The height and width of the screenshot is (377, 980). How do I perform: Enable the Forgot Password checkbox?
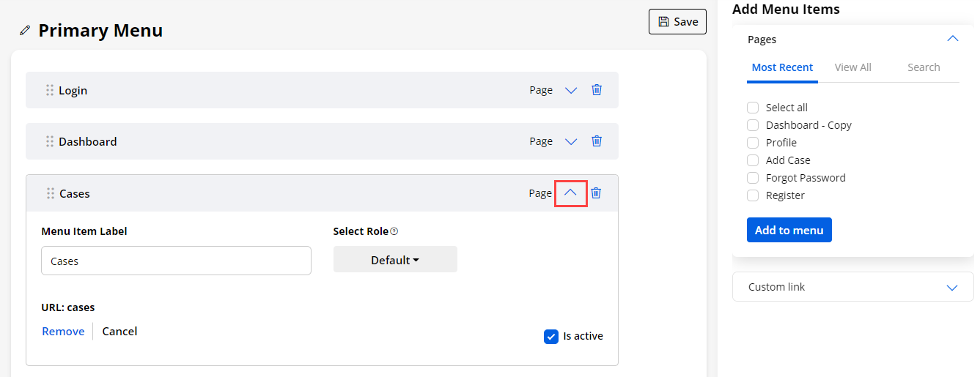[x=753, y=178]
